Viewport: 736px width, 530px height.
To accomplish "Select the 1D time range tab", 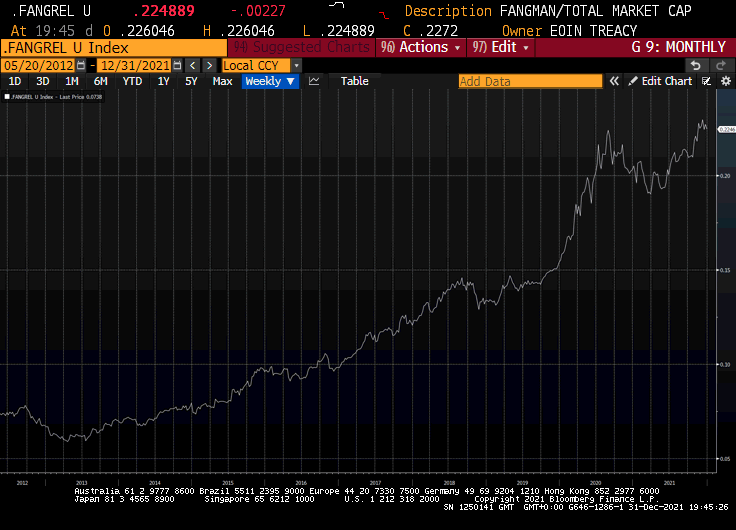I will pyautogui.click(x=15, y=81).
